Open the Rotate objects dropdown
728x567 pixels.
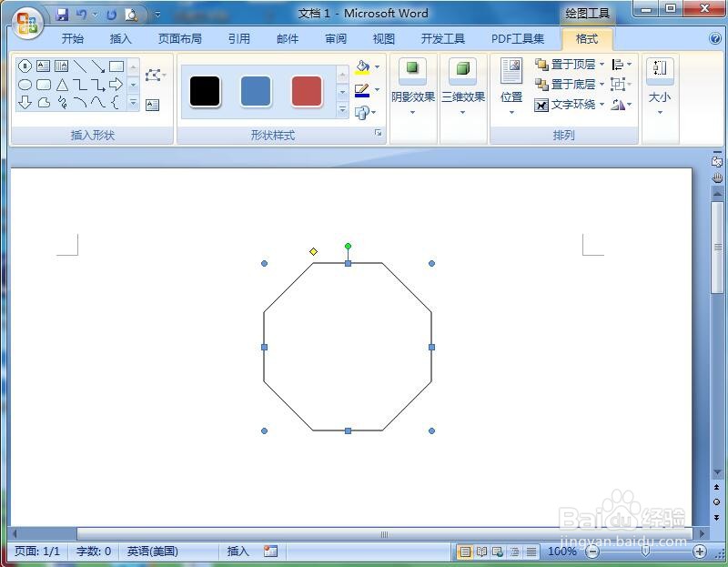click(x=622, y=105)
